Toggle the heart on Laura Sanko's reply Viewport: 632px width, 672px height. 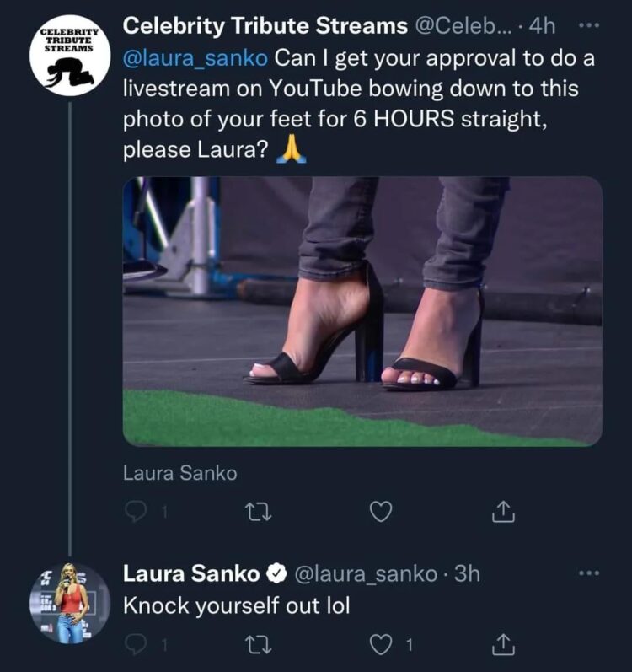click(381, 645)
